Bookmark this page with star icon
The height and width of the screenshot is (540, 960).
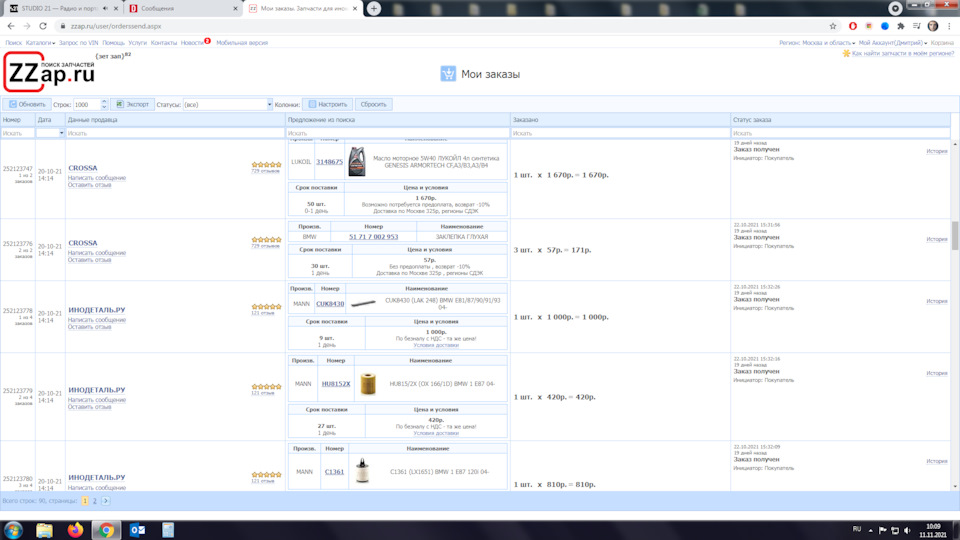coord(833,26)
